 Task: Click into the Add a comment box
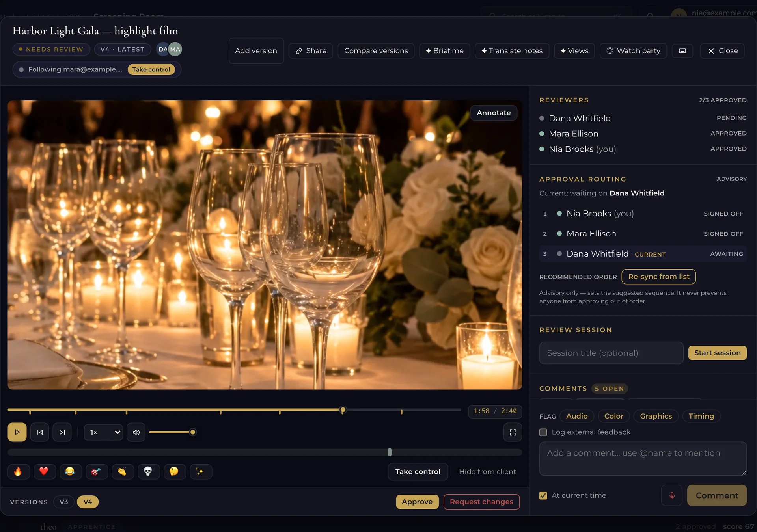coord(643,459)
